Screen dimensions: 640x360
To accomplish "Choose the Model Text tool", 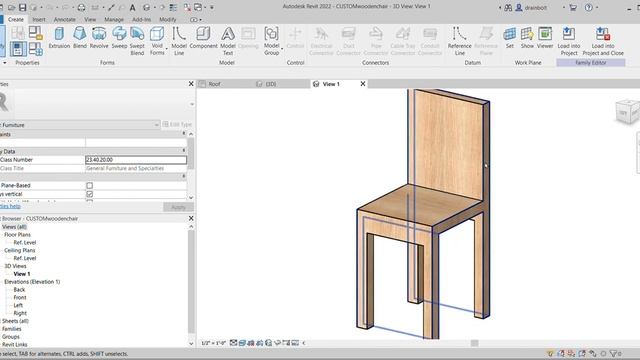I will click(x=228, y=41).
